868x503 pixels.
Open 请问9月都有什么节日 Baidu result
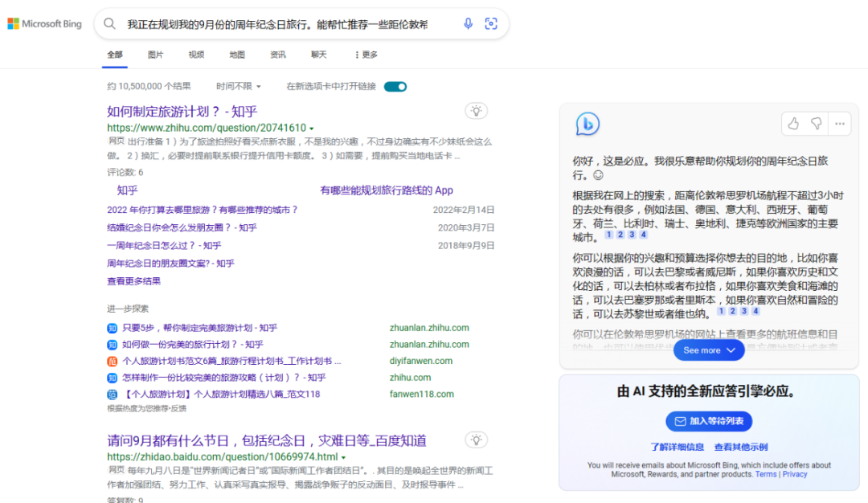(267, 441)
